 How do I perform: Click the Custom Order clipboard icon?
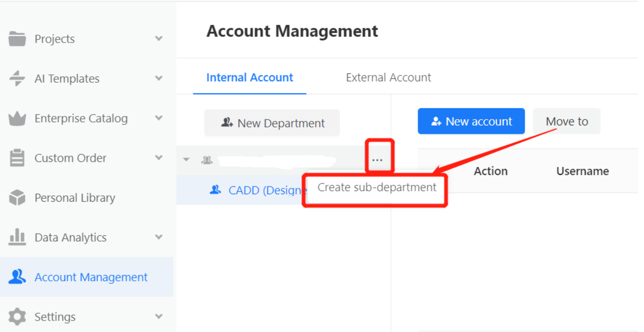17,158
